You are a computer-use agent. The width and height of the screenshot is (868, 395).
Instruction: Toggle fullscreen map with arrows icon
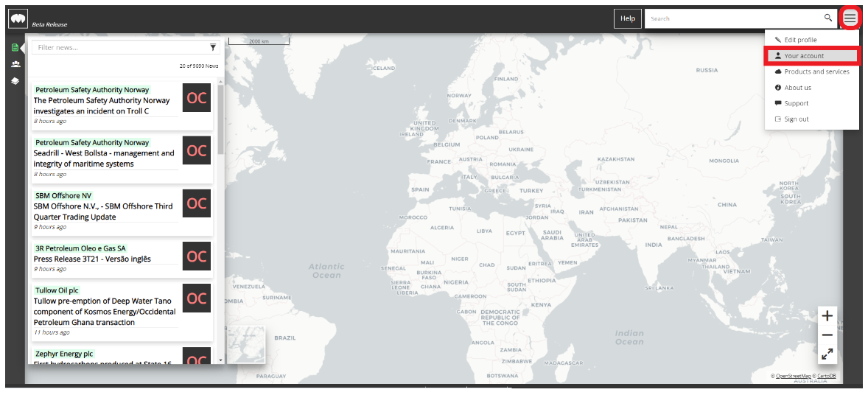[827, 354]
